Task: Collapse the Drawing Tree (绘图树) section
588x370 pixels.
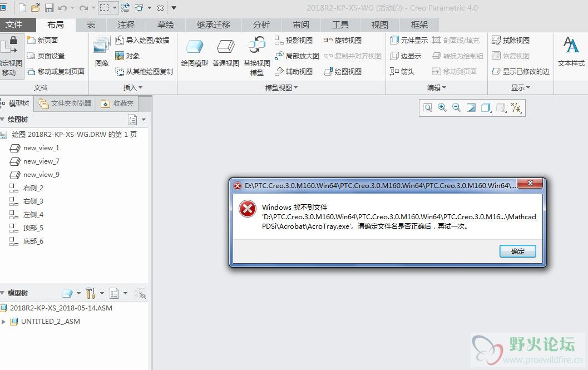Action: 2,120
